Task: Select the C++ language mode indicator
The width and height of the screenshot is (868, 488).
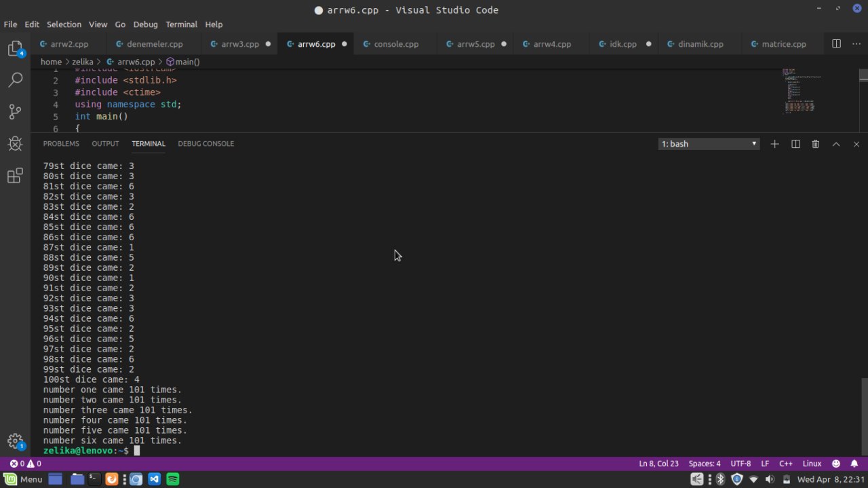Action: 786,464
